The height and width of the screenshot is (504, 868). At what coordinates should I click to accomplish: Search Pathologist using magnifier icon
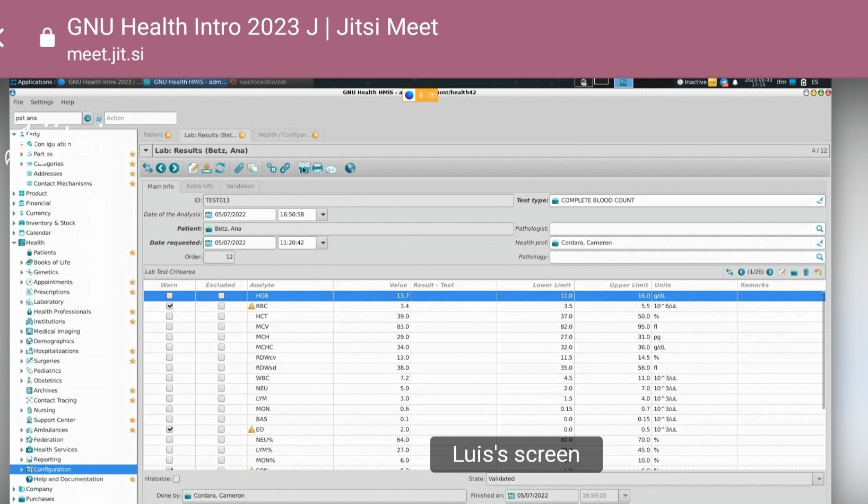tap(820, 229)
